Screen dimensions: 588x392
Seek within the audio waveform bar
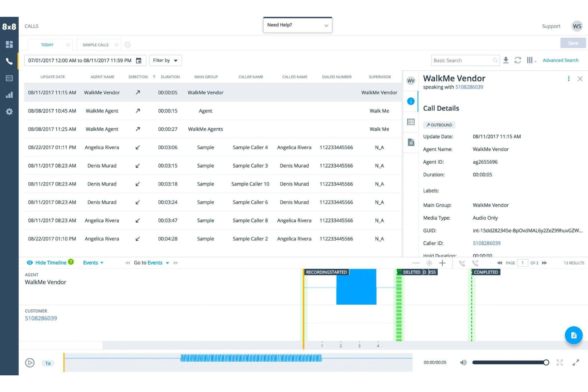(x=238, y=362)
